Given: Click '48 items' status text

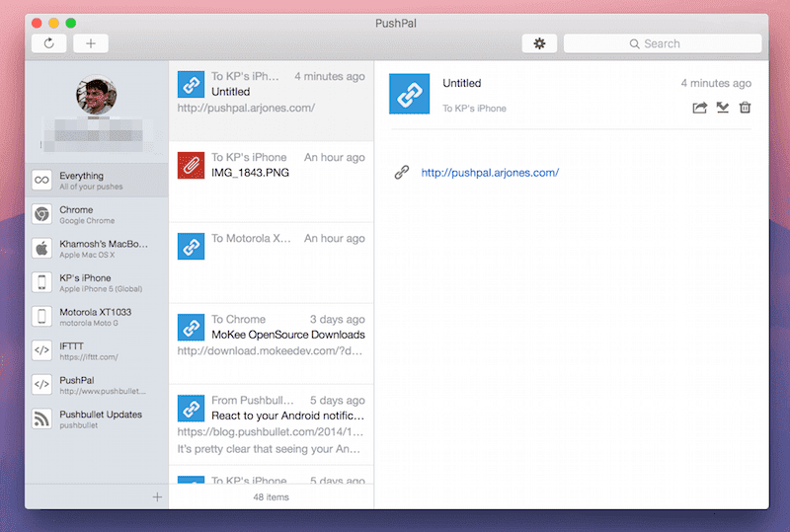Looking at the screenshot, I should [x=271, y=497].
